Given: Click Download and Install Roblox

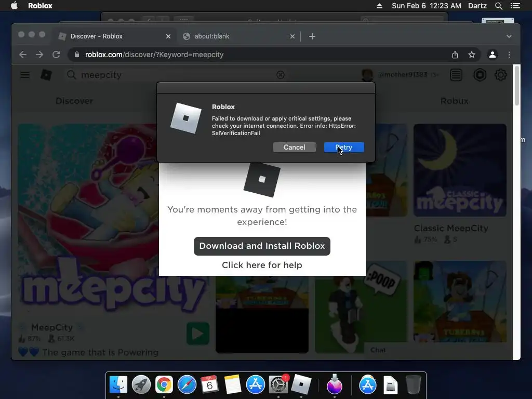Looking at the screenshot, I should (262, 246).
